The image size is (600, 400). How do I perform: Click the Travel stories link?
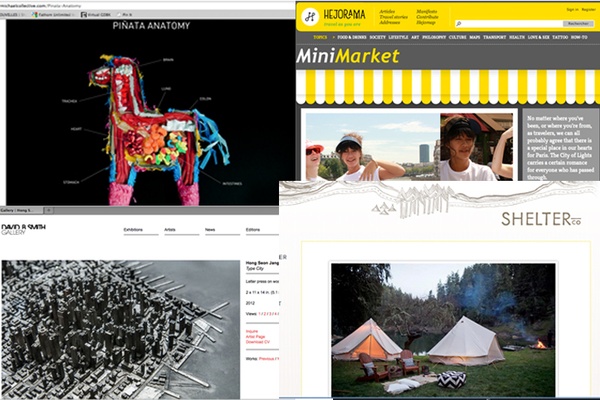point(393,17)
